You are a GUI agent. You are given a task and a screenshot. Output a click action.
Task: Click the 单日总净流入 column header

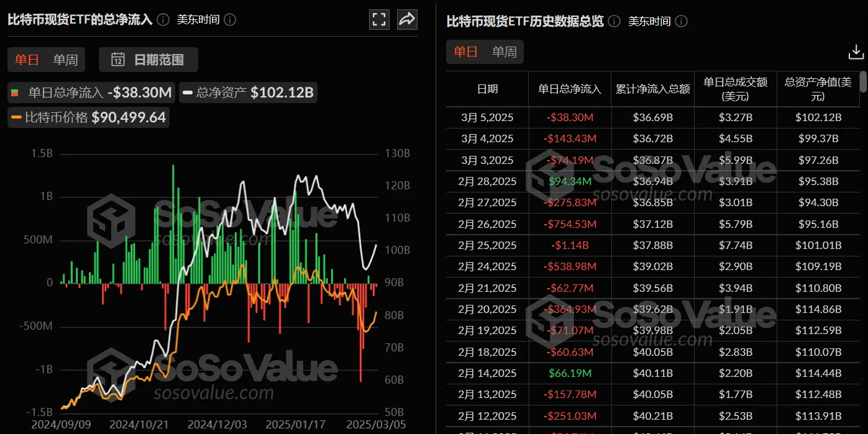click(569, 89)
